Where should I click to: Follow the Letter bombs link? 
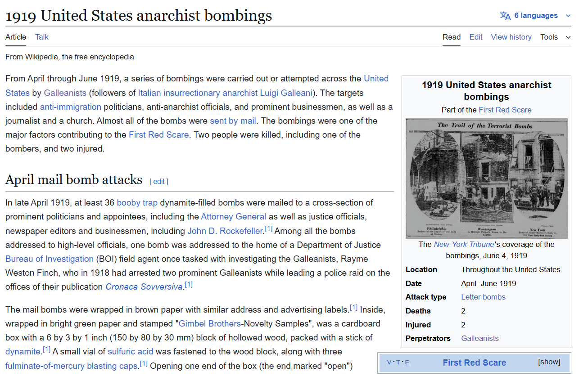pos(483,297)
